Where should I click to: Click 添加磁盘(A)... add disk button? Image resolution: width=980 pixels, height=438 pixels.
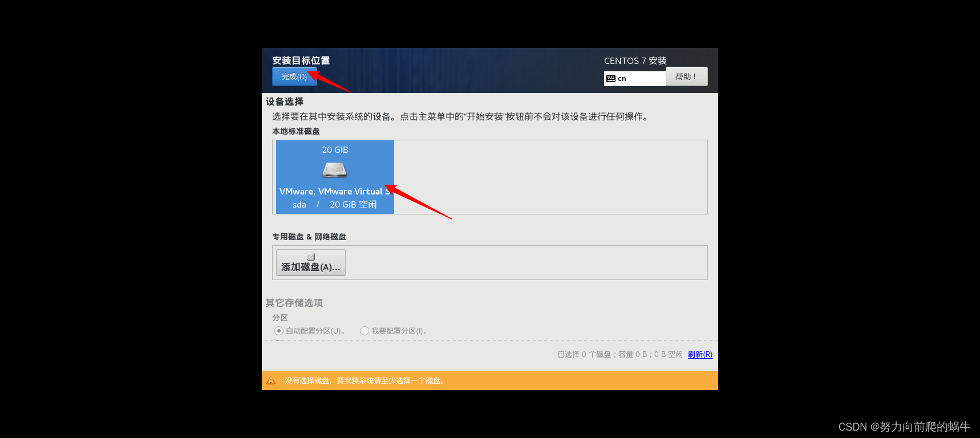(311, 262)
